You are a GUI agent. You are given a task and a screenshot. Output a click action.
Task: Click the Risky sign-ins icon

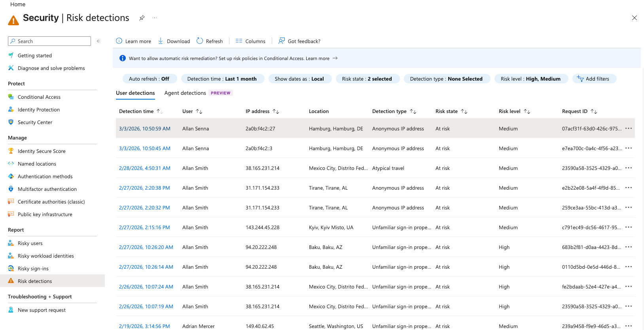click(x=11, y=268)
